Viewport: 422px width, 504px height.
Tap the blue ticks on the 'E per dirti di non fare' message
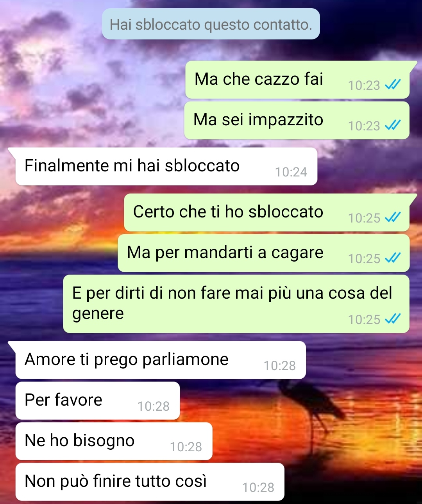click(x=393, y=319)
